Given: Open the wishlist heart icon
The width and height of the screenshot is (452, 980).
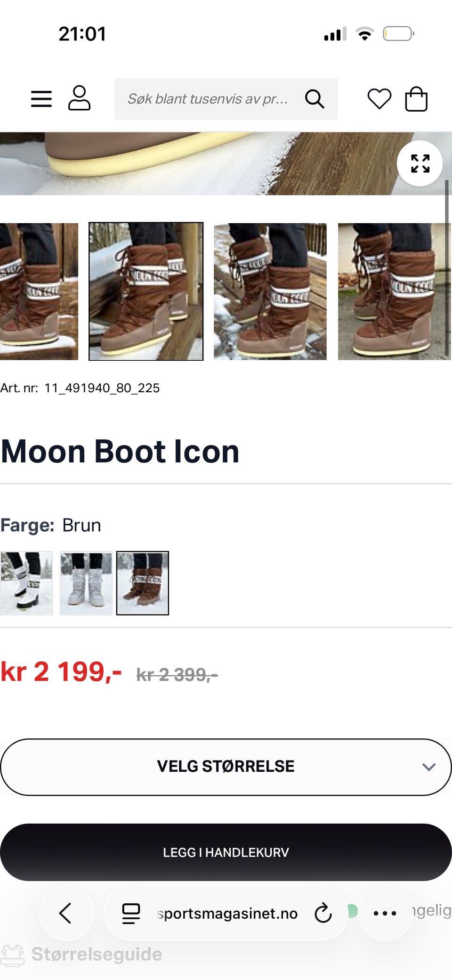Looking at the screenshot, I should click(x=379, y=99).
